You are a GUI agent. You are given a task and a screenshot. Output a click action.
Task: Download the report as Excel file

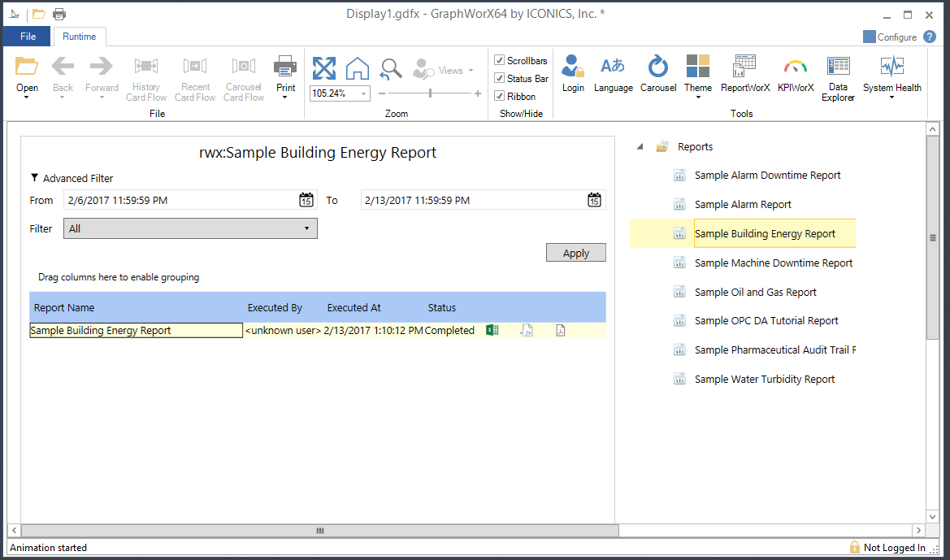[492, 330]
